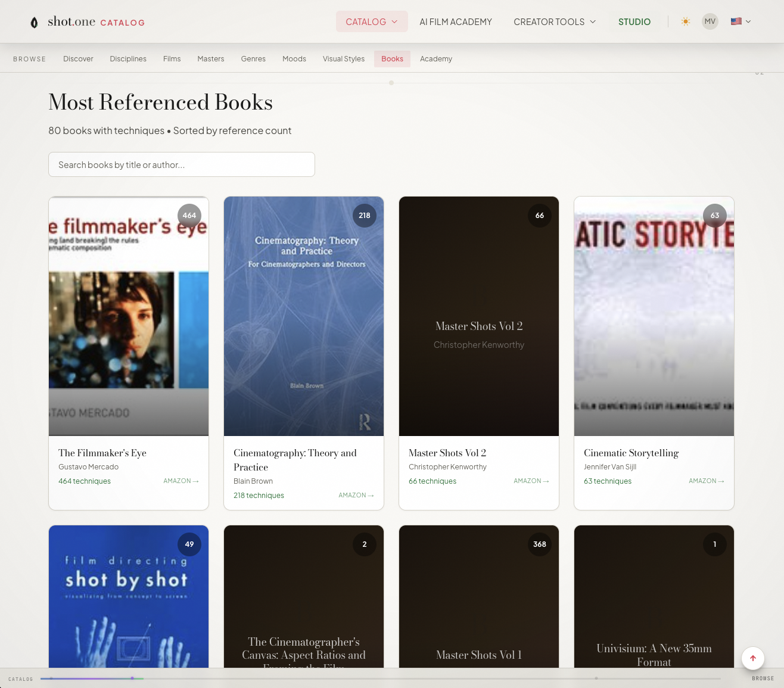Click the BROWSE label at bottom right
Screen dimensions: 784x688
763,678
